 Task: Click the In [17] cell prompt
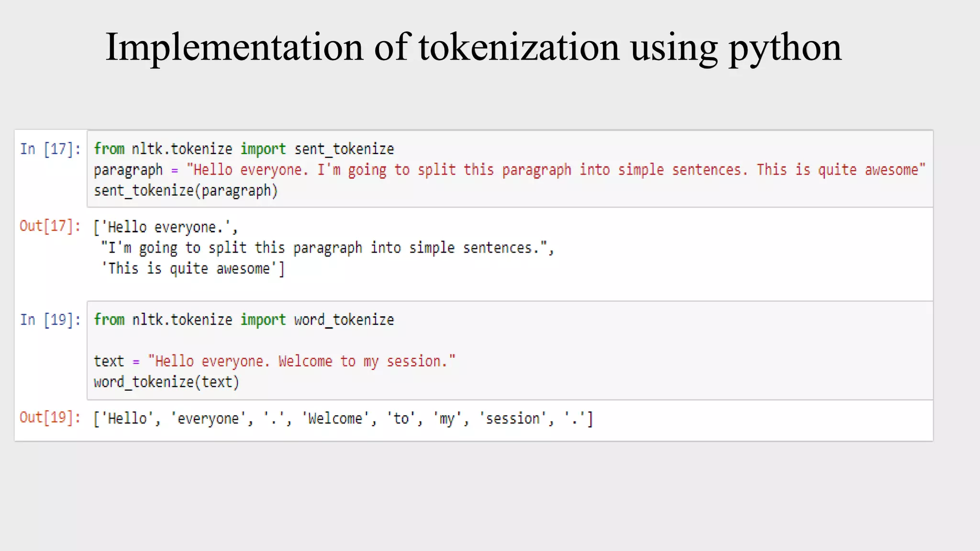[x=50, y=149]
